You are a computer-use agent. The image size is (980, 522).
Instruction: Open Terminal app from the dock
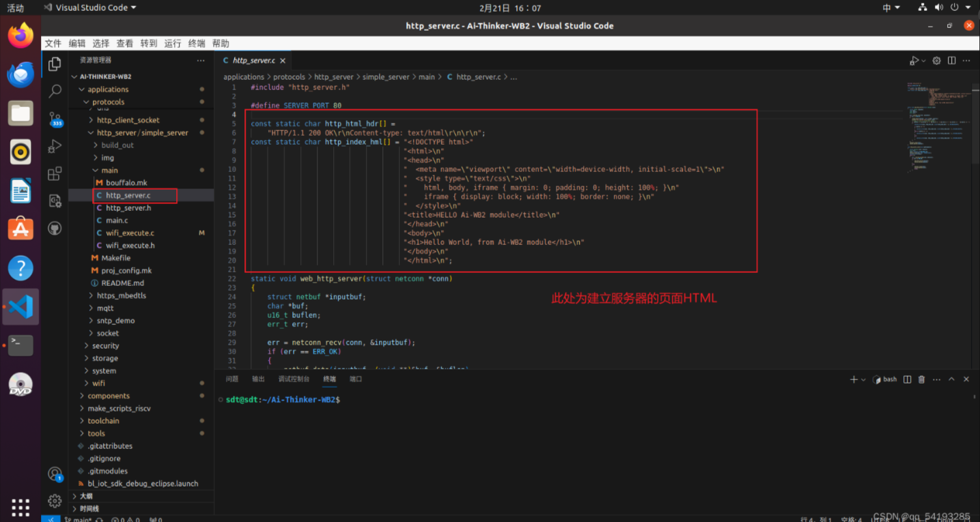(x=20, y=345)
